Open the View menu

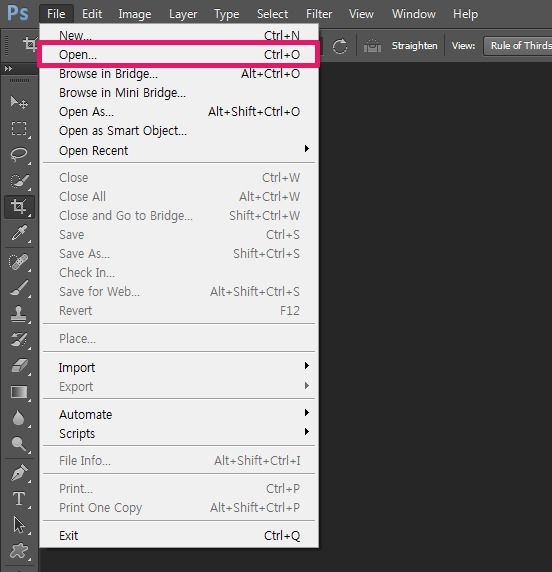click(x=361, y=14)
